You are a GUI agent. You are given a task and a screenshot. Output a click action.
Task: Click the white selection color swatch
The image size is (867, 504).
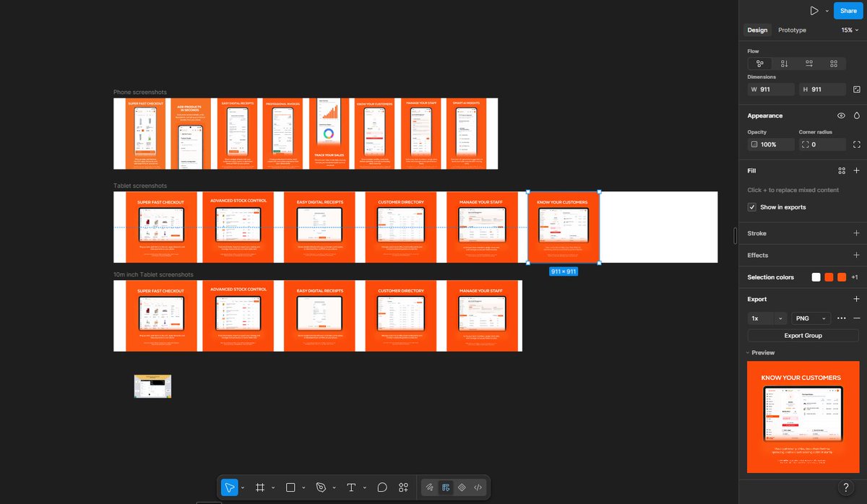[816, 277]
